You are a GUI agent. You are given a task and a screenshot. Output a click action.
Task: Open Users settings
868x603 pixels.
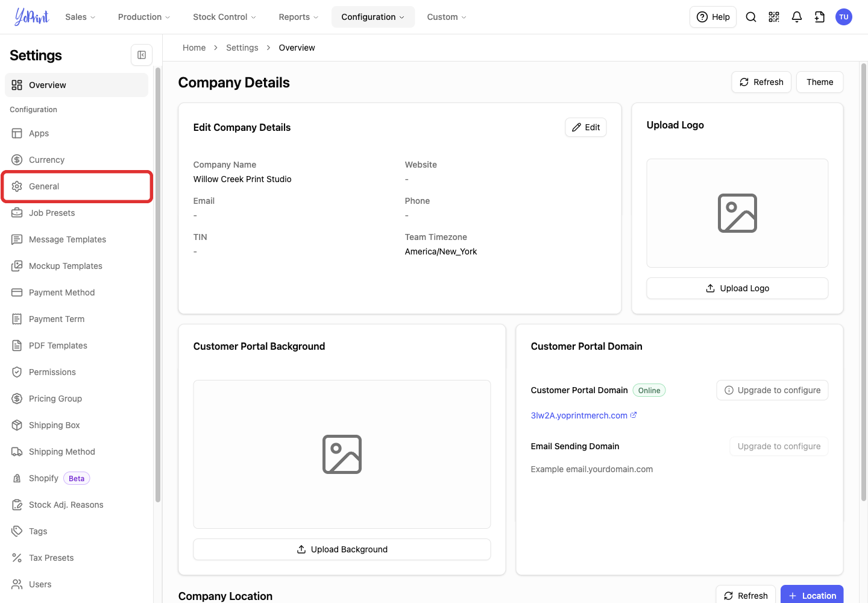77,584
